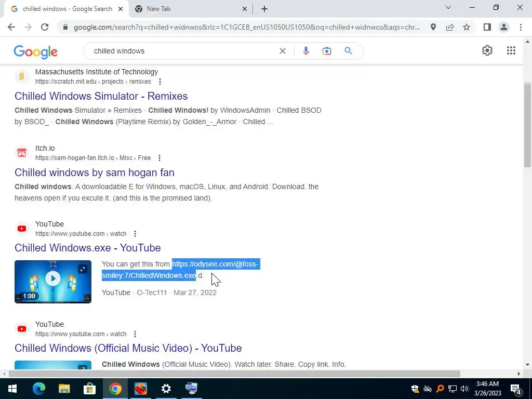This screenshot has width=532, height=399.
Task: Open more options for itch.io result
Action: pos(159,158)
